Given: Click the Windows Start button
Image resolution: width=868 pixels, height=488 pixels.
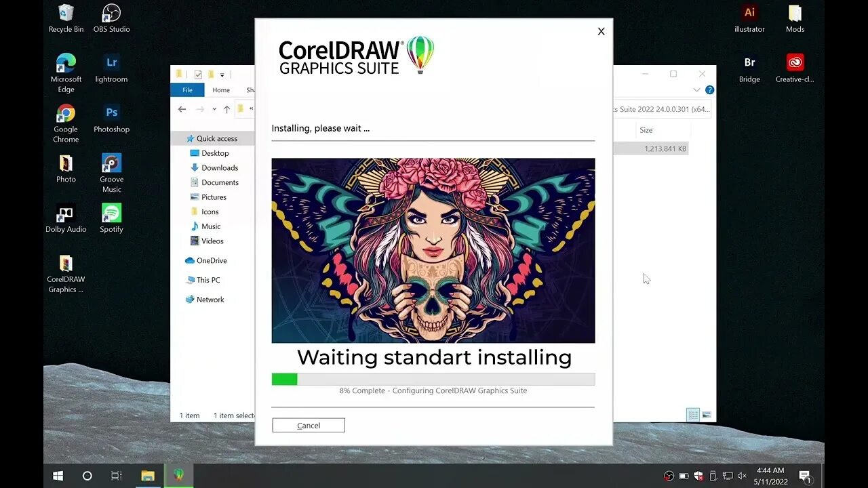Looking at the screenshot, I should click(x=58, y=476).
